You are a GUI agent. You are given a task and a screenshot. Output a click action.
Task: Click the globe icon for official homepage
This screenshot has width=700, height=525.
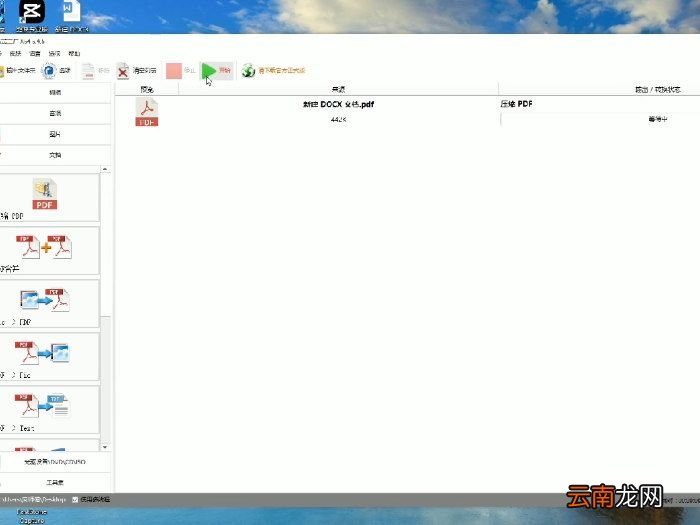click(248, 71)
